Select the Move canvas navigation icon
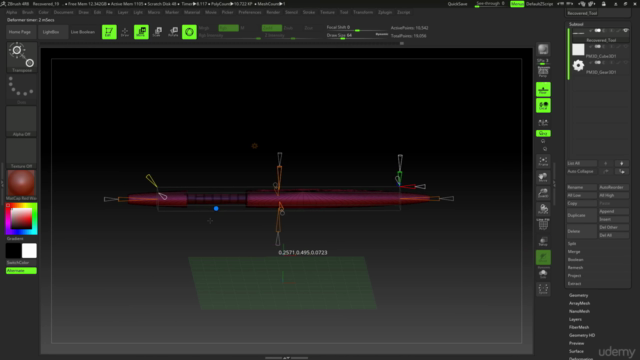Screen dimensions: 640x360 click(543, 177)
